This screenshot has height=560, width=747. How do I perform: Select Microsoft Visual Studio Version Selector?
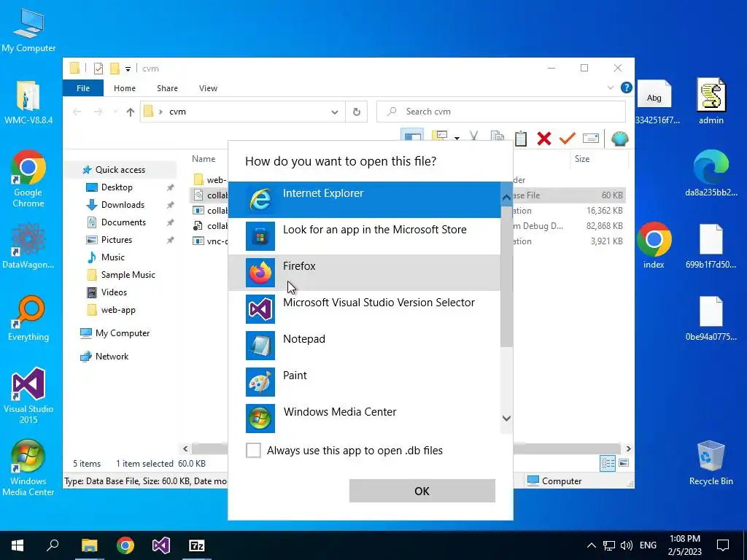coord(365,309)
